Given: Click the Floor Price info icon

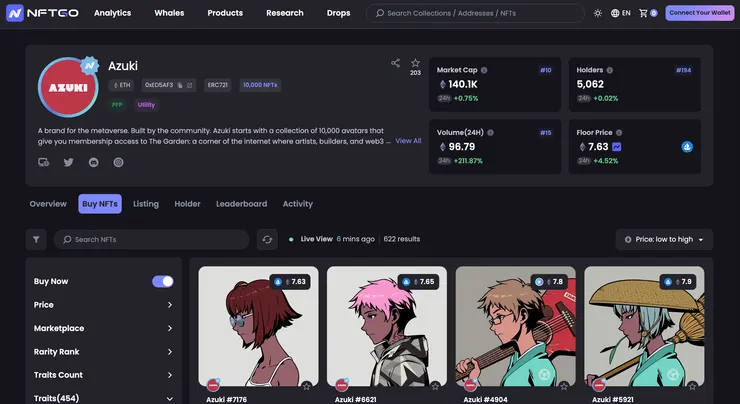Looking at the screenshot, I should click(619, 133).
